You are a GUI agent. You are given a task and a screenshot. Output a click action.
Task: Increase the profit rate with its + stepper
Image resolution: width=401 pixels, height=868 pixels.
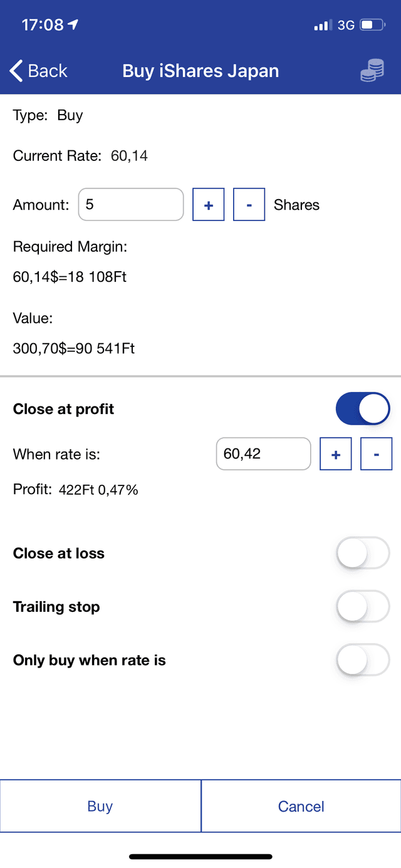click(336, 453)
